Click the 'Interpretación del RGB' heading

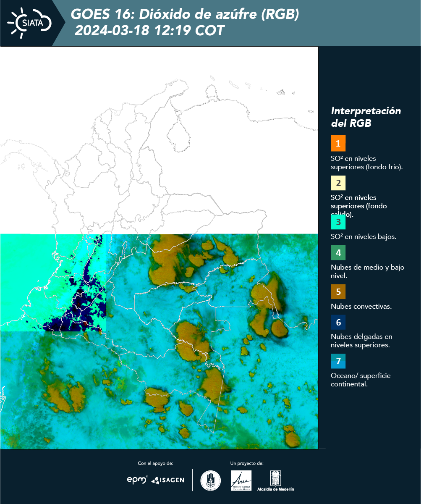pos(366,117)
